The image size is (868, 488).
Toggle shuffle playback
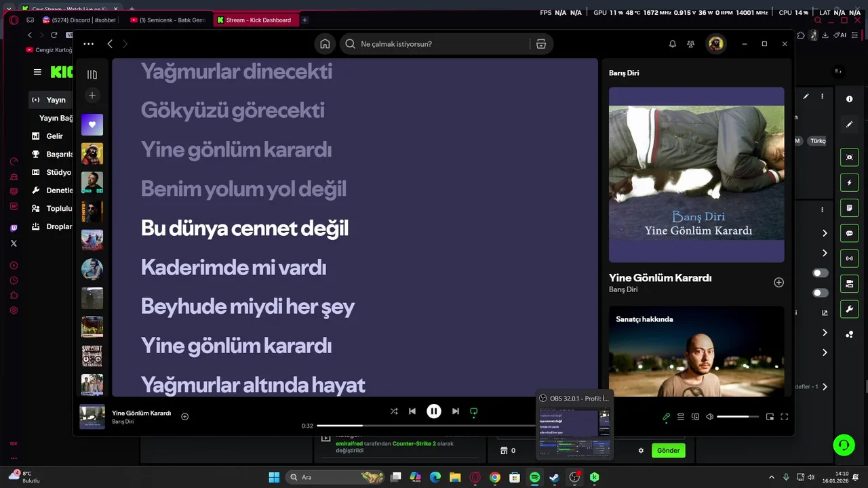coord(394,411)
